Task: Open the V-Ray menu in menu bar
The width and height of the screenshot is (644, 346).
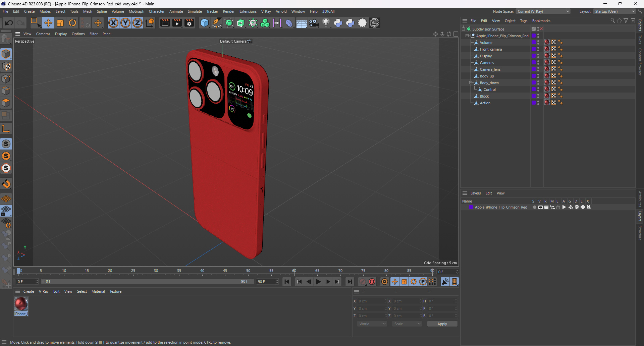Action: tap(266, 11)
